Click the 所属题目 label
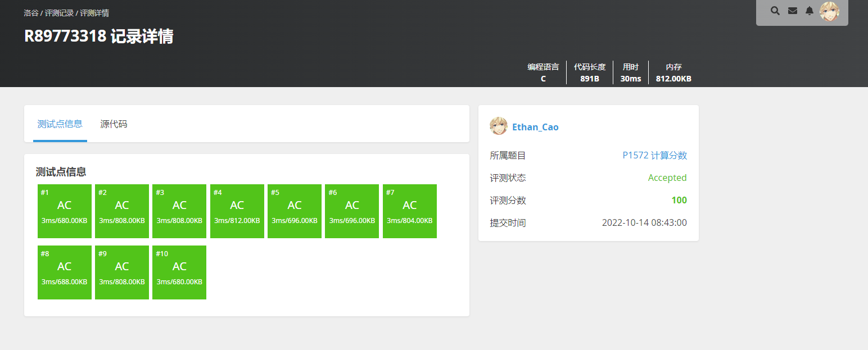The image size is (868, 350). [508, 156]
